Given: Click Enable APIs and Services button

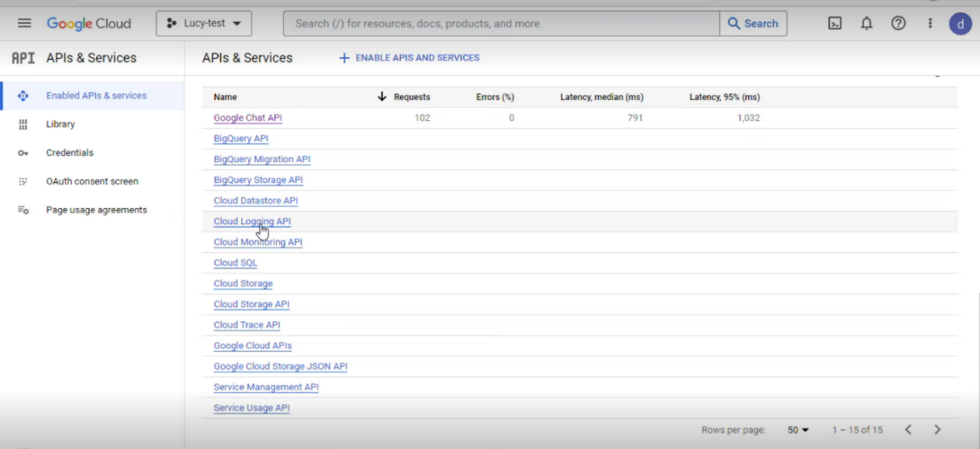Looking at the screenshot, I should [409, 58].
